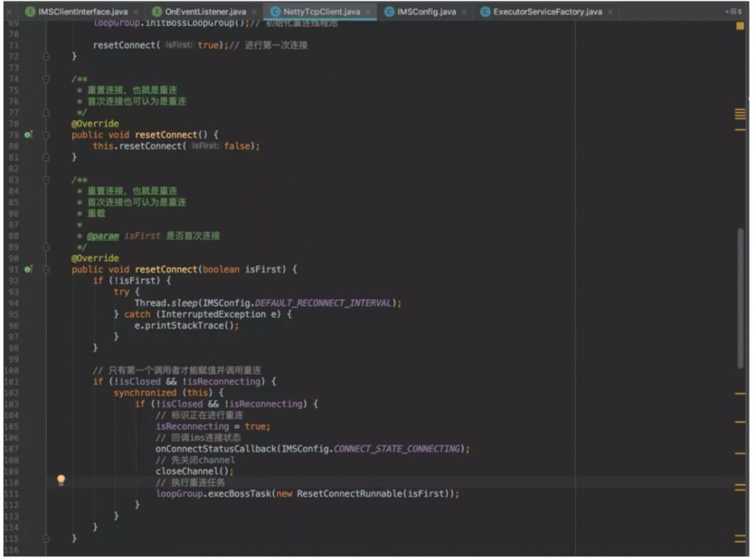Click the @Override annotation at line 78
Screen dimensions: 755x560
(x=95, y=124)
